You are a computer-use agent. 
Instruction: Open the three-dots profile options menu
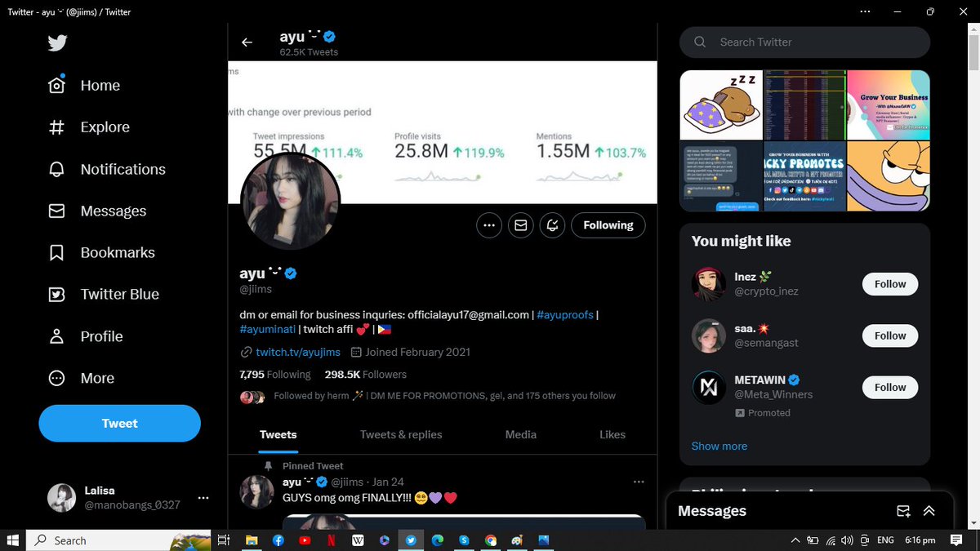(x=488, y=225)
